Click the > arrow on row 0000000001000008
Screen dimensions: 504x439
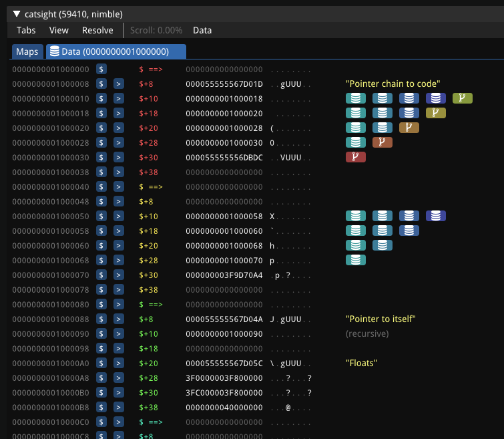pos(118,84)
